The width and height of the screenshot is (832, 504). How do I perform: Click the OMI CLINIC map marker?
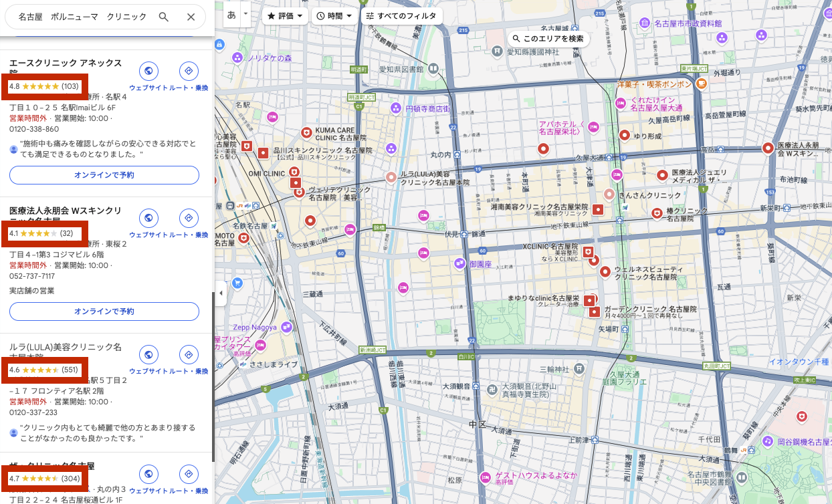[295, 173]
